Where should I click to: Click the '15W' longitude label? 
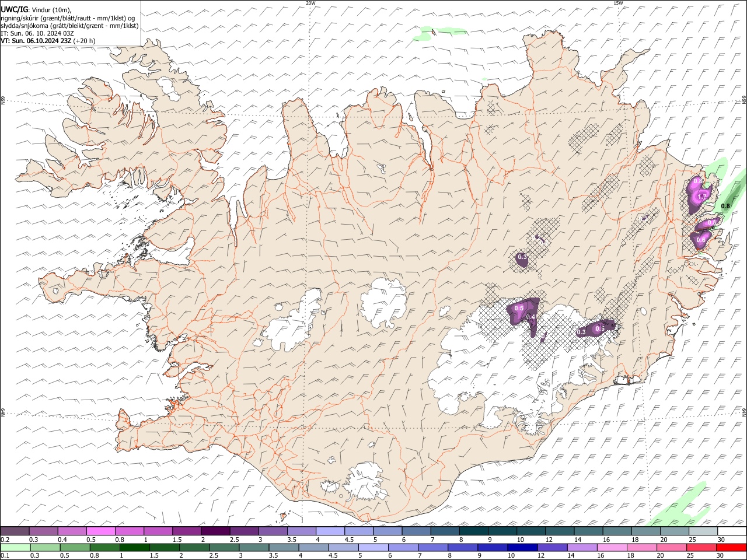click(618, 3)
